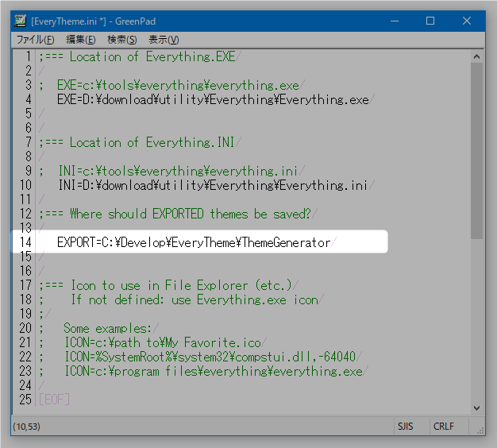
Task: Click line number 14 in the gutter
Action: (x=25, y=242)
